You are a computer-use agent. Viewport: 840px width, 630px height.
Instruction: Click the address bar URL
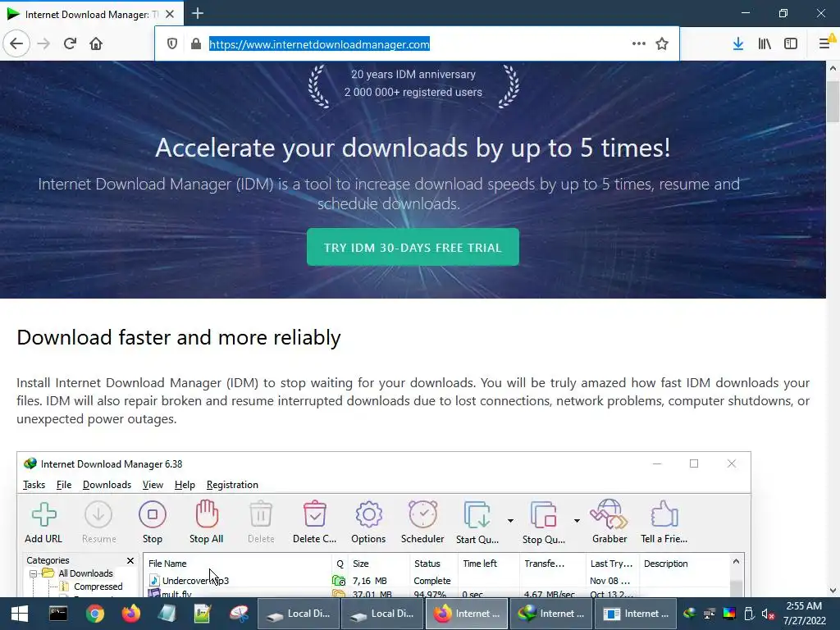[x=319, y=44]
